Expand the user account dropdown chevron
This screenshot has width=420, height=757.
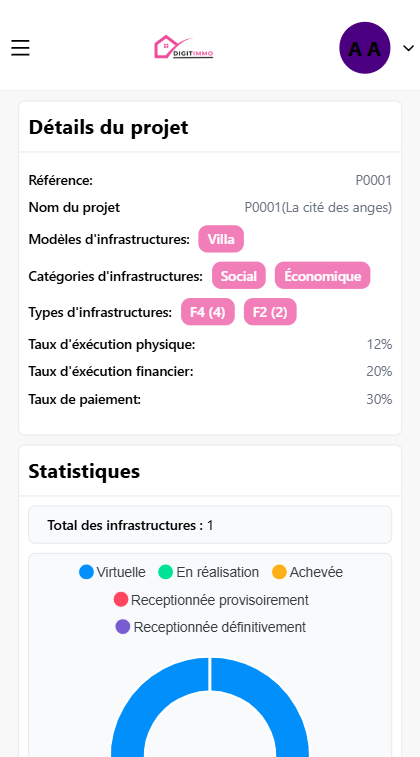click(x=408, y=48)
